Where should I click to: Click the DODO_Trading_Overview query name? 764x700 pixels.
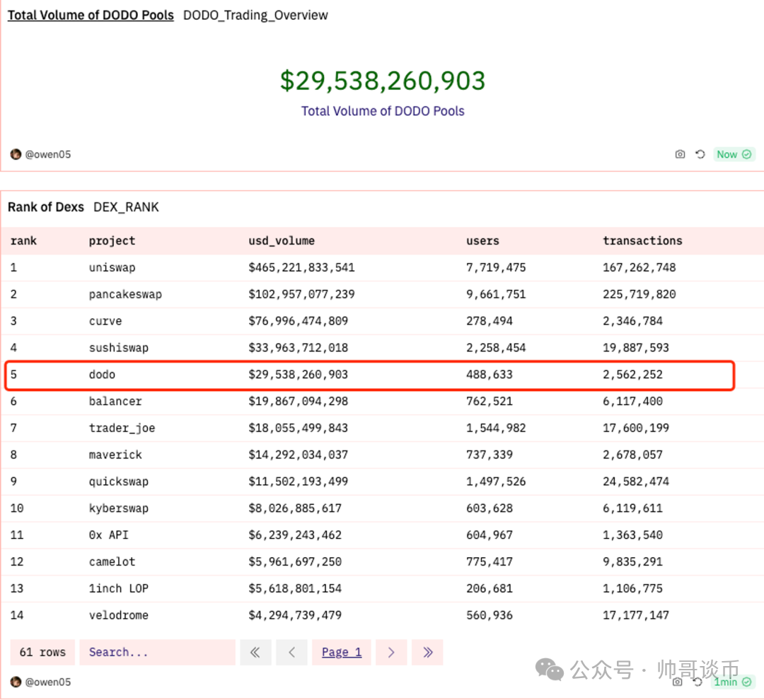point(255,15)
